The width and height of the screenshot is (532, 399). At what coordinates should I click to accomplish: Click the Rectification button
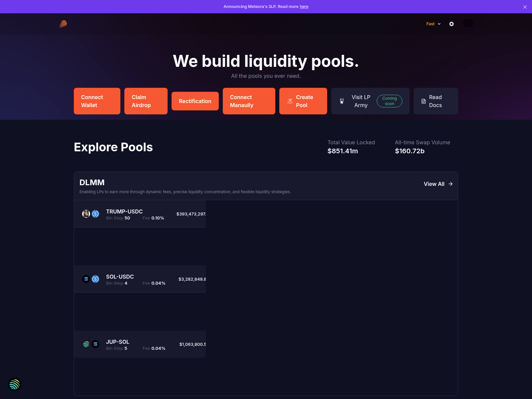(x=195, y=101)
